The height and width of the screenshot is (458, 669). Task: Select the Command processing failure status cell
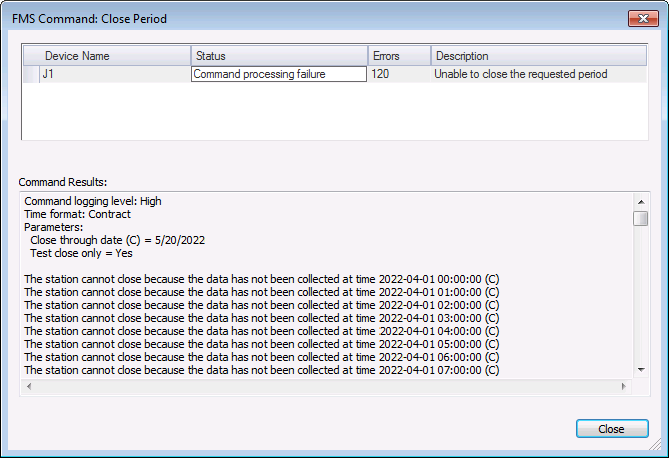coord(279,74)
